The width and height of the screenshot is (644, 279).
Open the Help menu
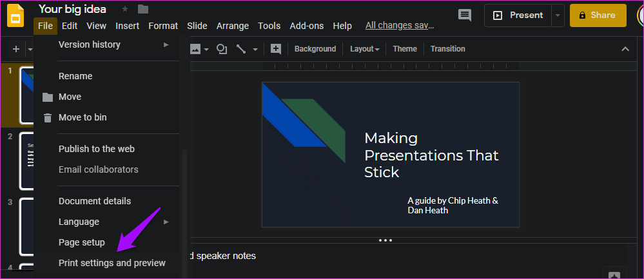click(x=342, y=26)
